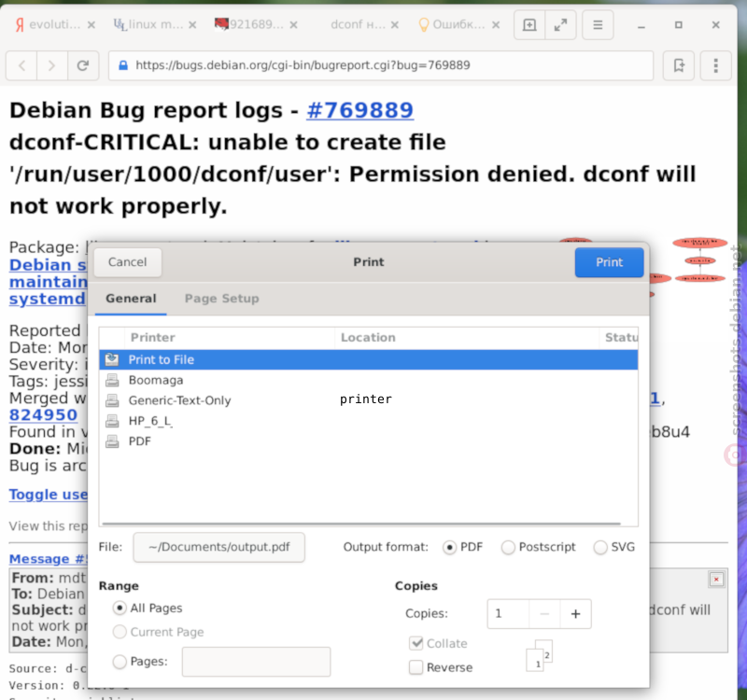
Task: Select the Boomaga printer row
Action: tap(369, 380)
